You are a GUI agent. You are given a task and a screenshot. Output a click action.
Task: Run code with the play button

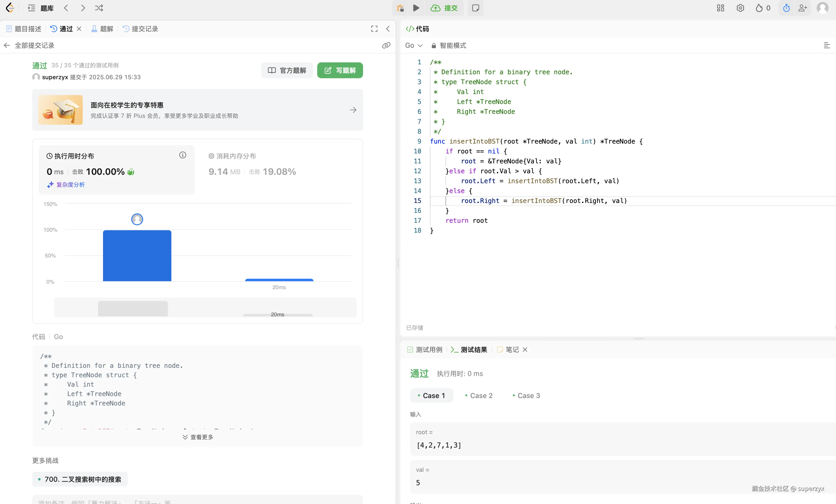(x=416, y=8)
